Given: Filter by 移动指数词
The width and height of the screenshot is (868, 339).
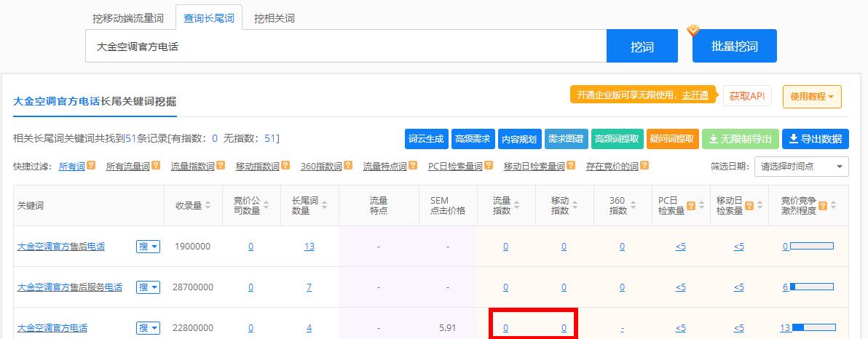Looking at the screenshot, I should coord(257,166).
